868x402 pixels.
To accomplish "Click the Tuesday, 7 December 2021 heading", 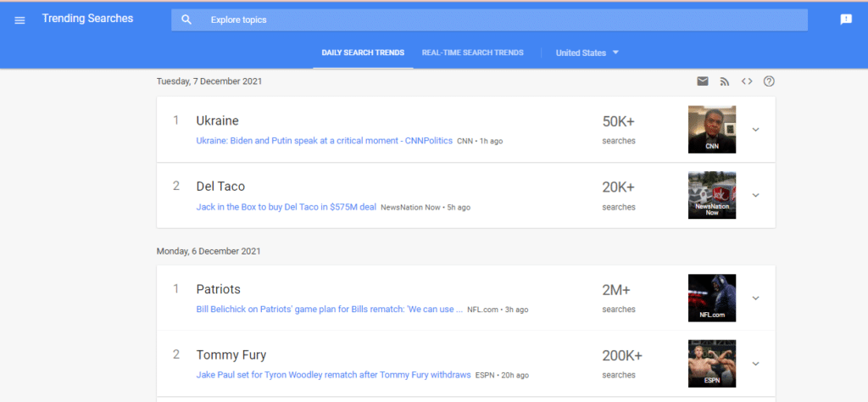I will pyautogui.click(x=209, y=81).
